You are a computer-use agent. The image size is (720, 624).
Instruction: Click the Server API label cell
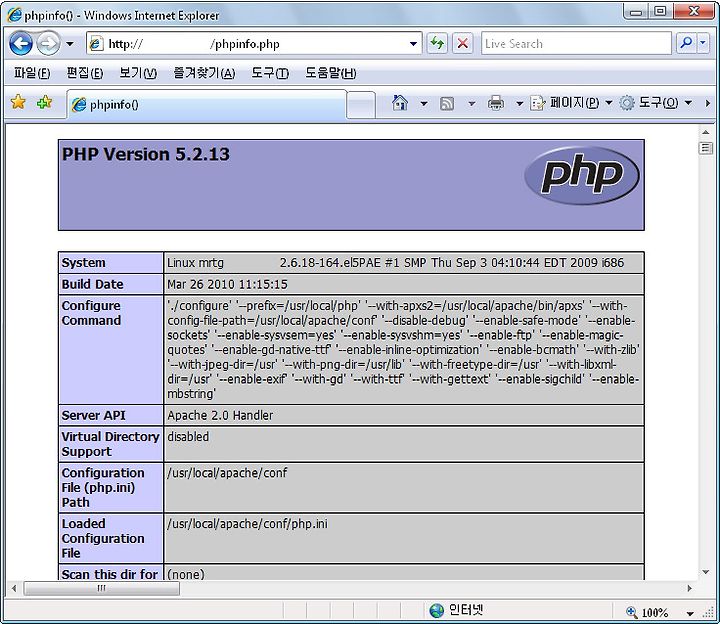pos(111,415)
